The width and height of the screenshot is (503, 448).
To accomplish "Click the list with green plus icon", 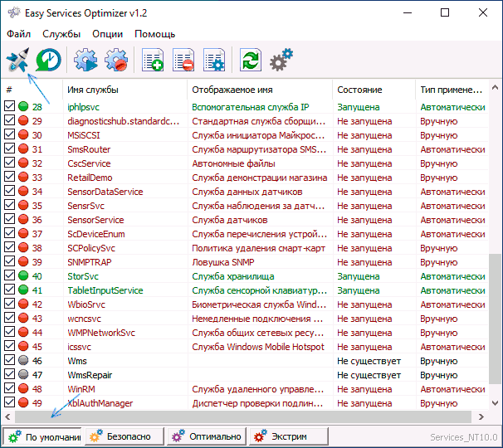I will click(x=153, y=60).
